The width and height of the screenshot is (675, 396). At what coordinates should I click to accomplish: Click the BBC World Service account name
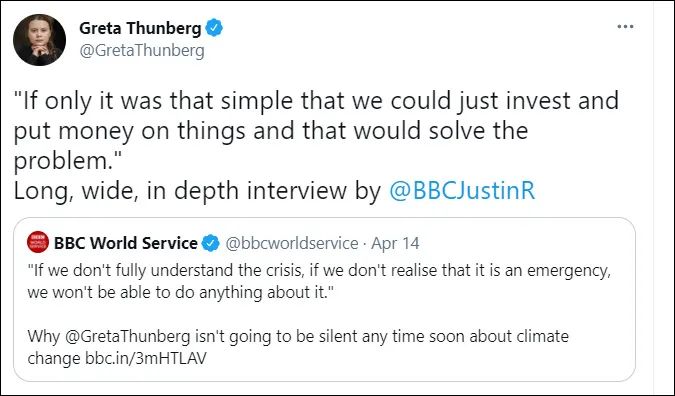(x=126, y=243)
